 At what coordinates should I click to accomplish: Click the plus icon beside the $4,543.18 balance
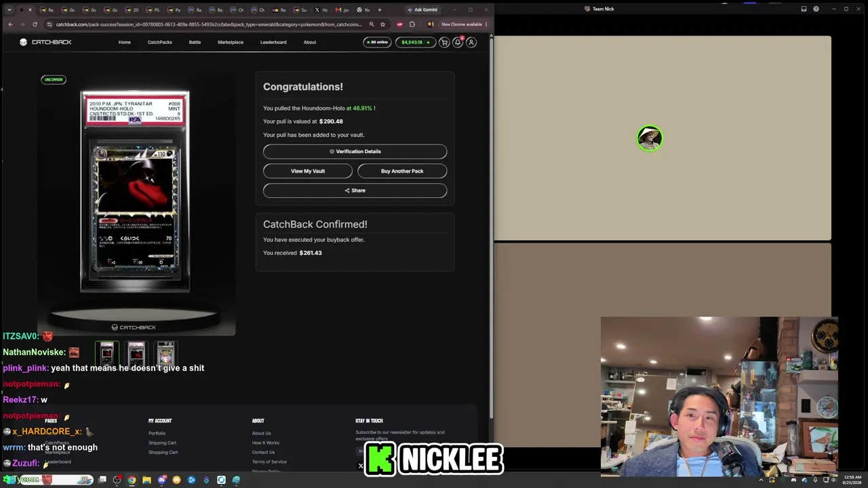[428, 42]
